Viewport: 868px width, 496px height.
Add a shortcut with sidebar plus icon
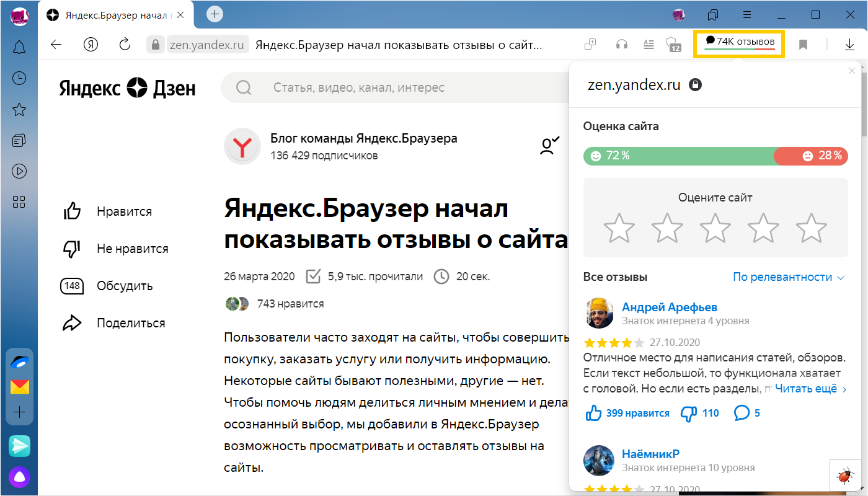click(x=19, y=412)
